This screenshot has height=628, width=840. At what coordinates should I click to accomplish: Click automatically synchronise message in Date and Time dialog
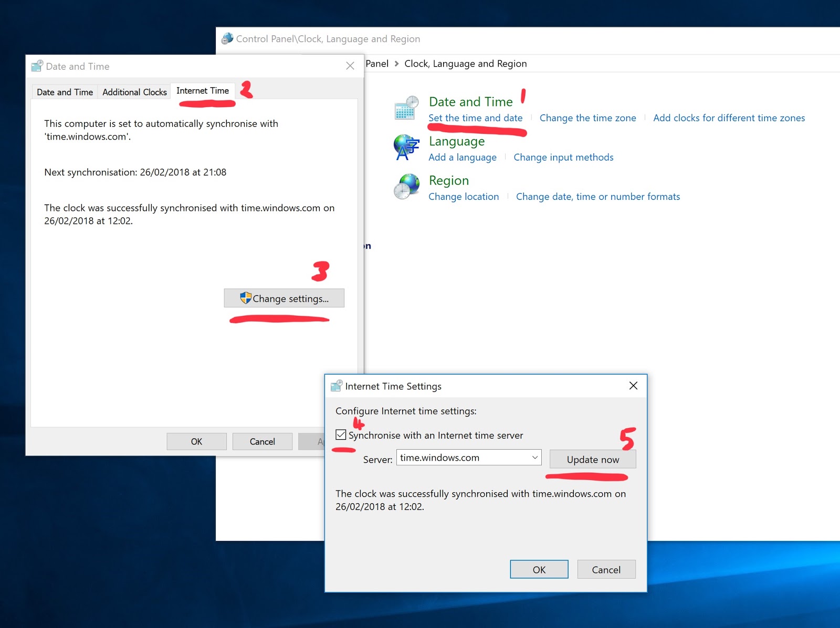coord(161,130)
